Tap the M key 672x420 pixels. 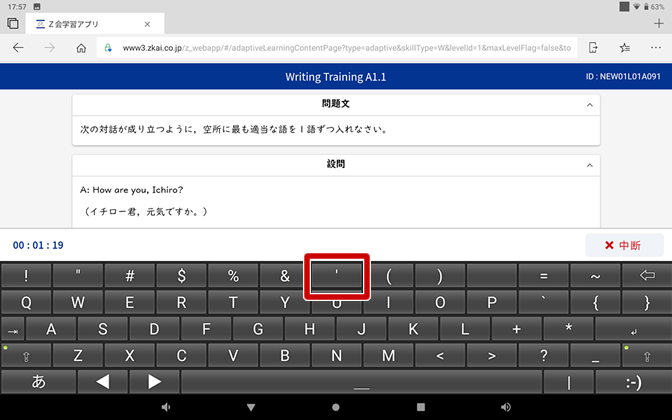388,356
